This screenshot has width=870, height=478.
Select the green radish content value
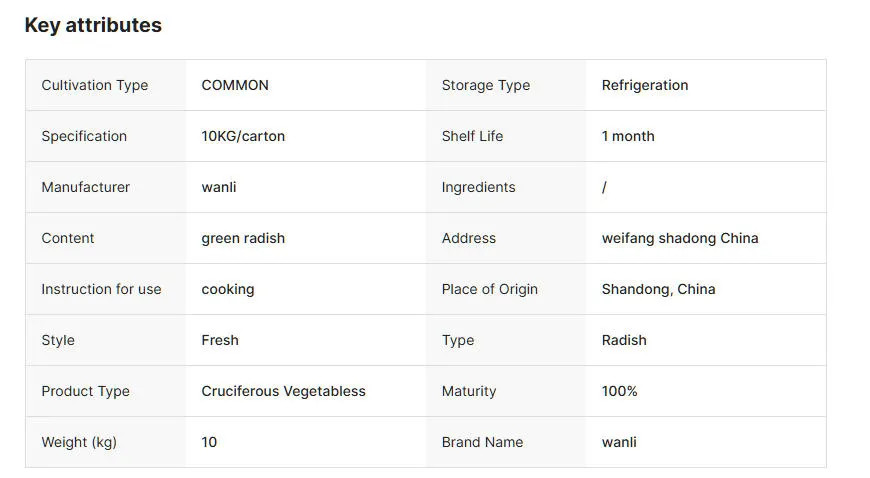(x=243, y=238)
